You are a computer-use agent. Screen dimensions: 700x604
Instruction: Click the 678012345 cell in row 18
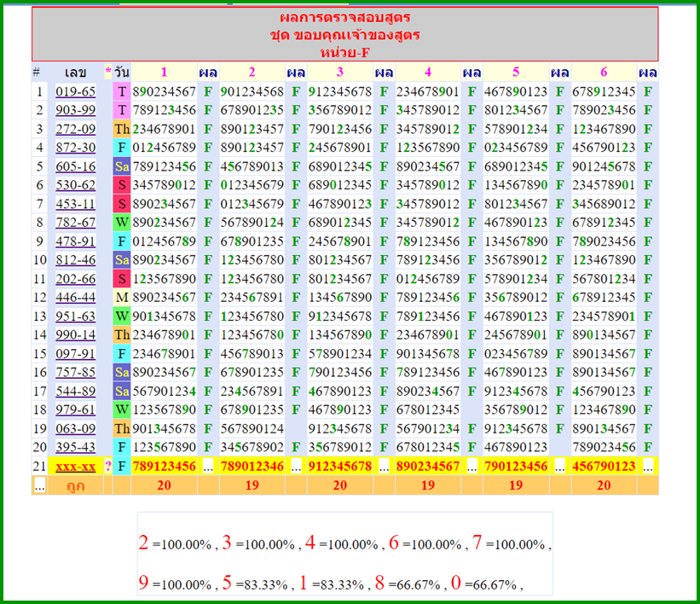[428, 410]
